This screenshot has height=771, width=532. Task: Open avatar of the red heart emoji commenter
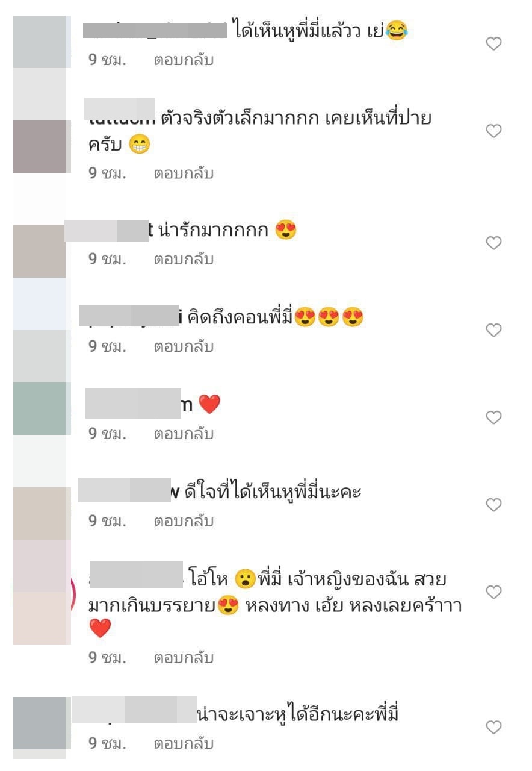click(x=40, y=408)
